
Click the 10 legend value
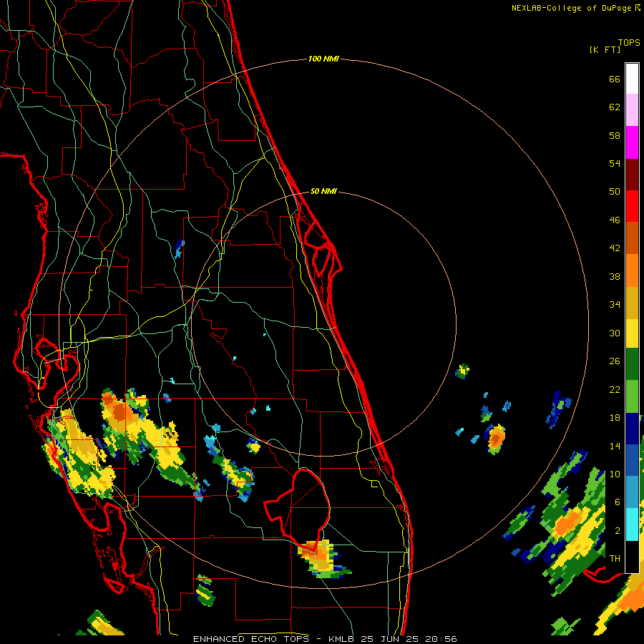tap(615, 474)
